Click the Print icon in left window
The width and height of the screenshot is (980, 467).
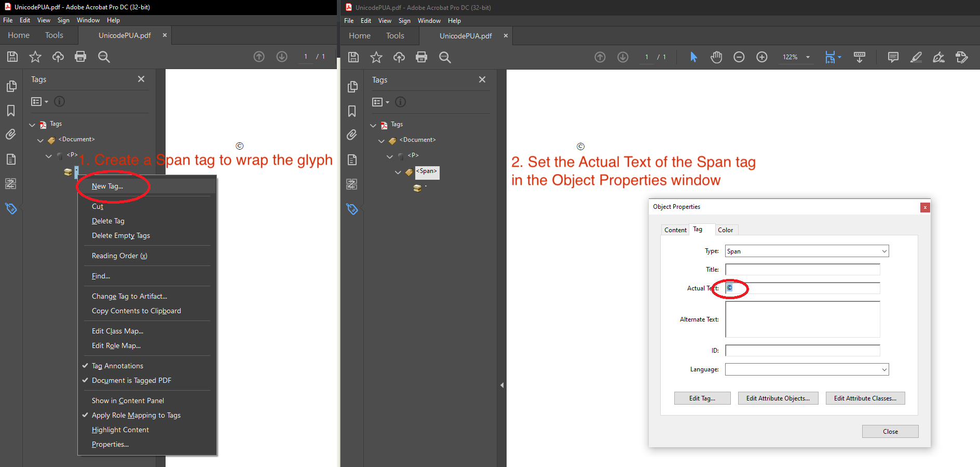(80, 57)
